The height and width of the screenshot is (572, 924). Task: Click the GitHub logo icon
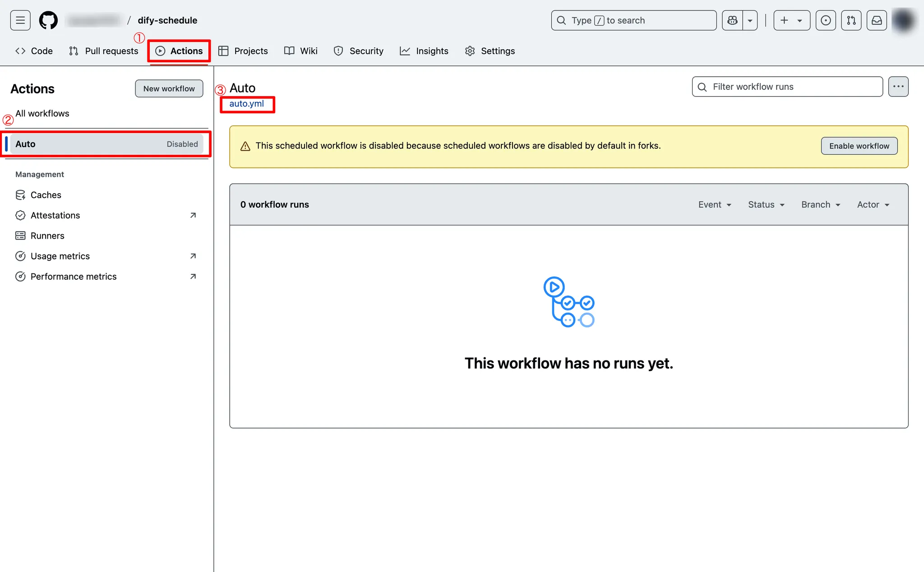(48, 20)
